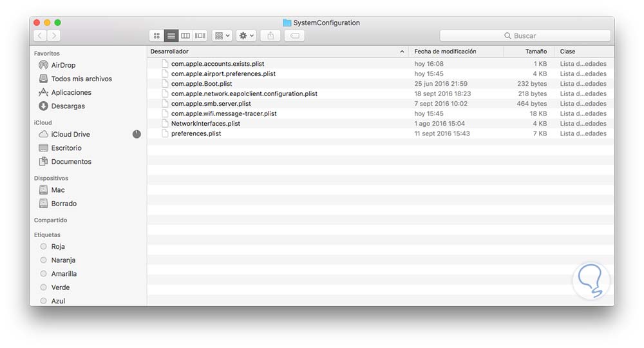Select com.apple.smb.server.plist file

click(x=211, y=104)
